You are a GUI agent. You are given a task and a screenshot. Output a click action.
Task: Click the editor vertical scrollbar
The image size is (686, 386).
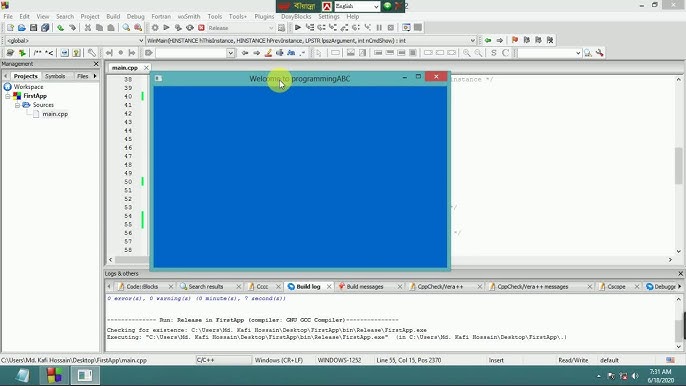679,165
